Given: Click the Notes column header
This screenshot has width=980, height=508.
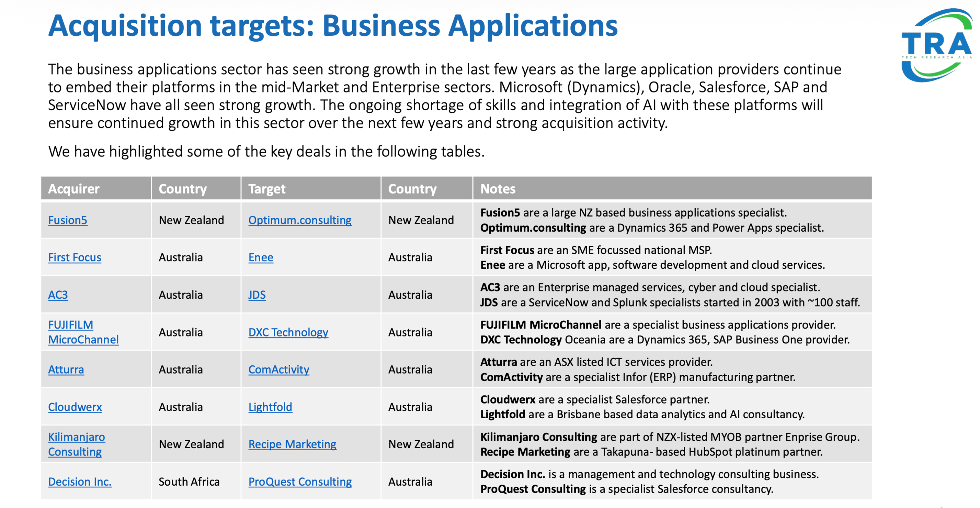Looking at the screenshot, I should point(498,188).
